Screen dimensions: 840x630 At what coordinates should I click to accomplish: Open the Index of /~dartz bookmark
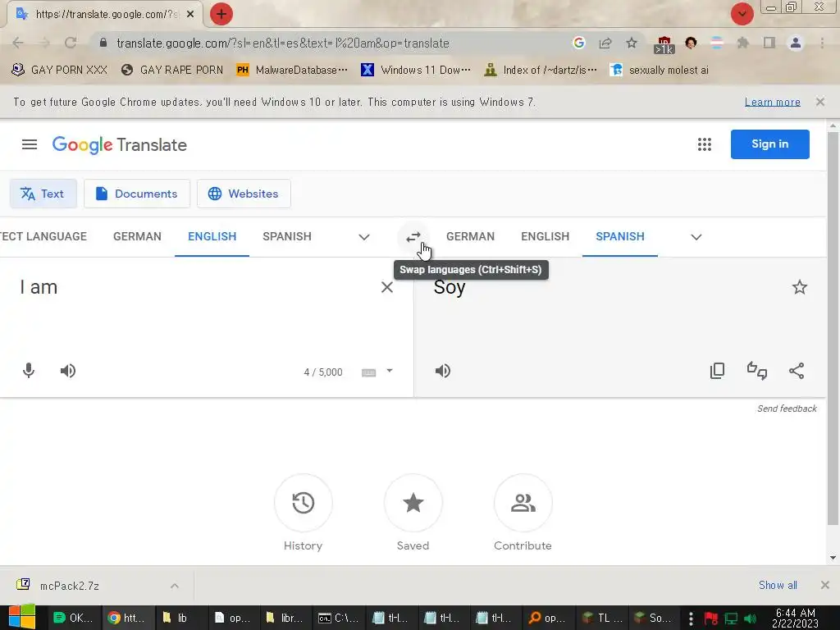(541, 70)
